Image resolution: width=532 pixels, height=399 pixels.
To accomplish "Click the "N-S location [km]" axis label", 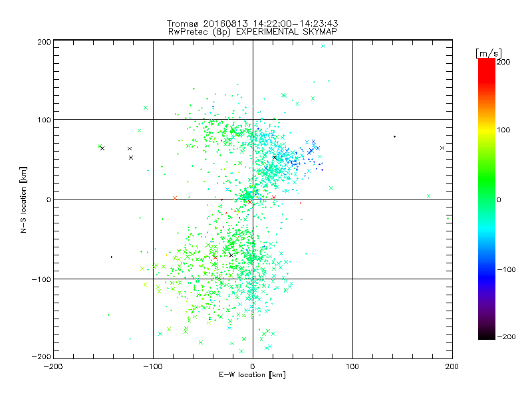I will [23, 199].
